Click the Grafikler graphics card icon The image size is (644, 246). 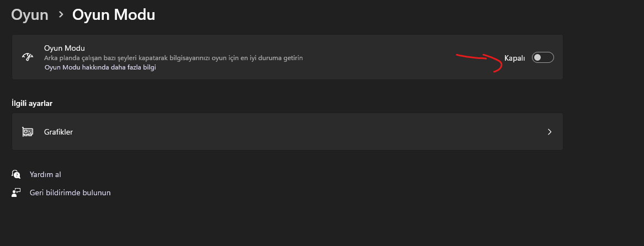[x=28, y=132]
